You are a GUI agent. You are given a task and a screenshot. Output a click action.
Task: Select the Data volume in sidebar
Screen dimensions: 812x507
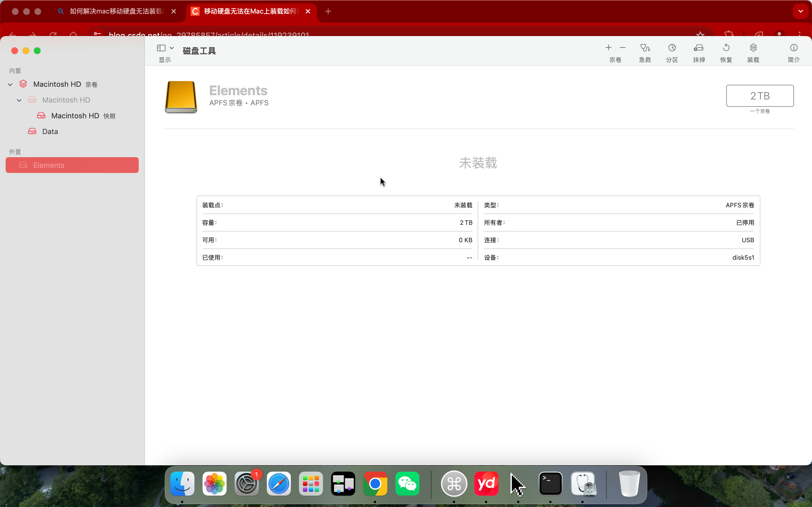pyautogui.click(x=50, y=132)
